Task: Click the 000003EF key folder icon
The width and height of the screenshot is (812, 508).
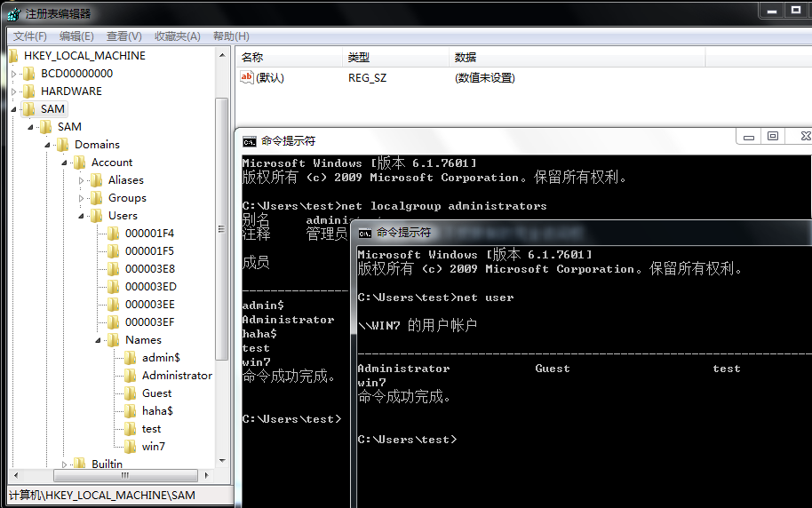Action: point(114,322)
